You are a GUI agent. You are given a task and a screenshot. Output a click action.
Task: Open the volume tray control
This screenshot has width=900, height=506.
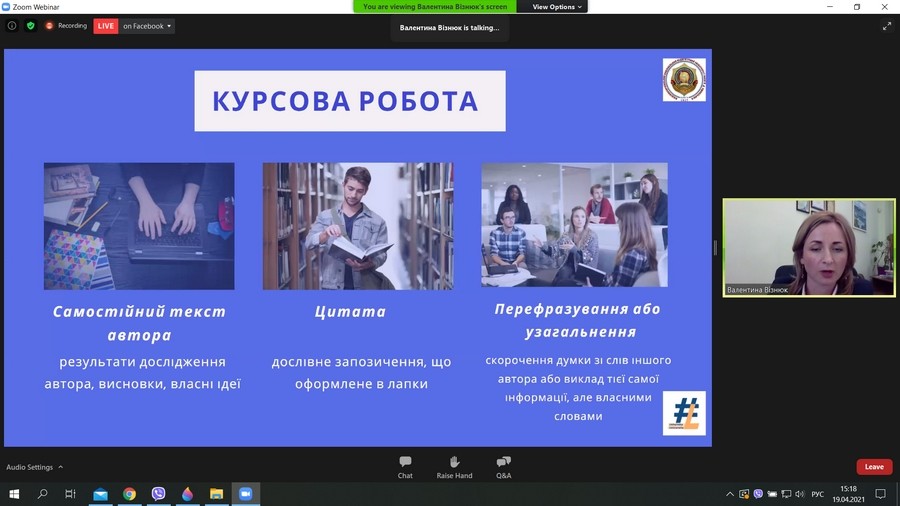tap(800, 494)
